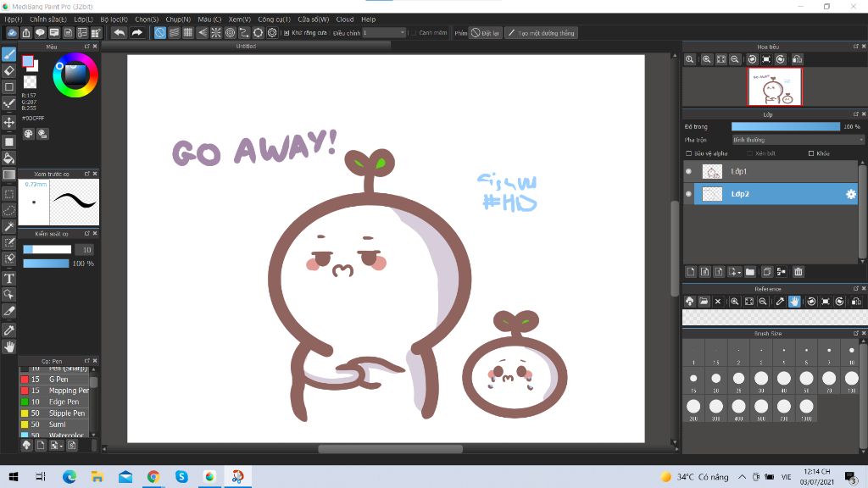This screenshot has width=868, height=488.
Task: Open image file in Reference panel
Action: tap(704, 302)
